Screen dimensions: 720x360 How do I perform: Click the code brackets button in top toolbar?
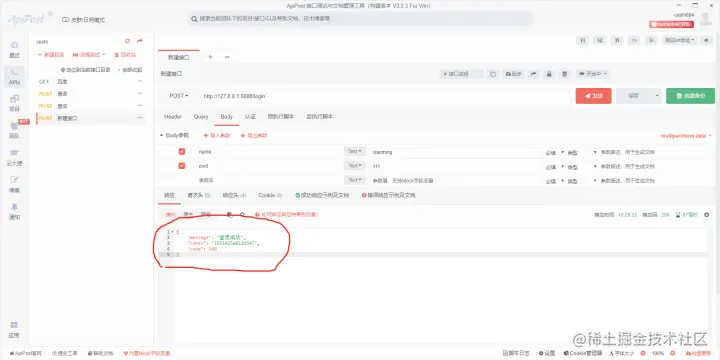tap(634, 40)
